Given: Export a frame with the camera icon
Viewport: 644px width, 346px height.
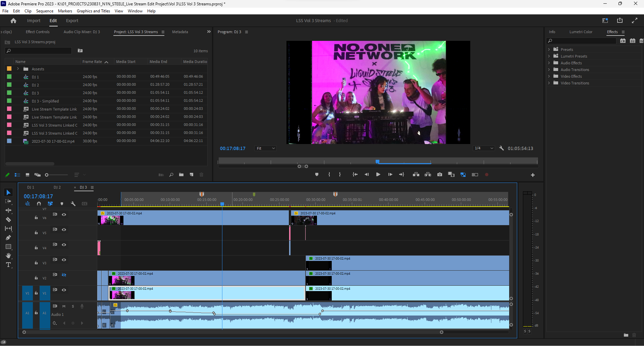Looking at the screenshot, I should coord(440,175).
